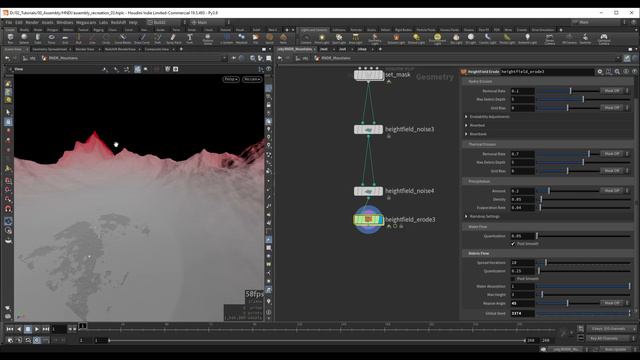Add a Spot Light from the shelf
The width and height of the screenshot is (640, 360).
(x=338, y=39)
